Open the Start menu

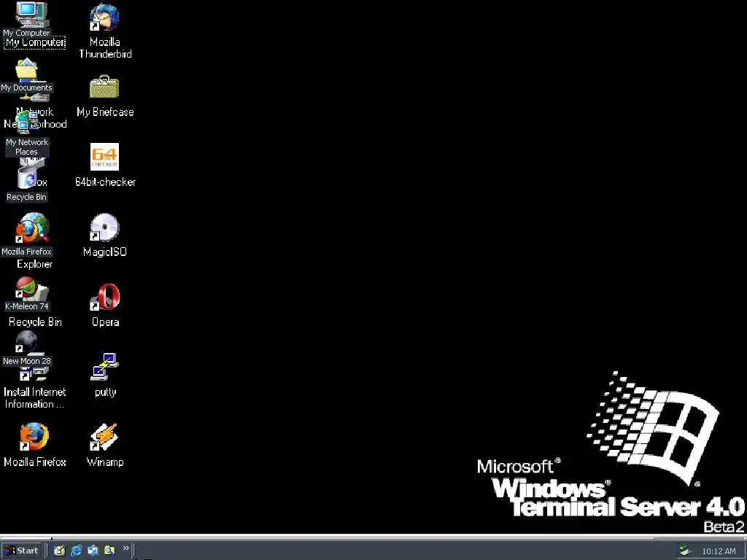coord(22,551)
